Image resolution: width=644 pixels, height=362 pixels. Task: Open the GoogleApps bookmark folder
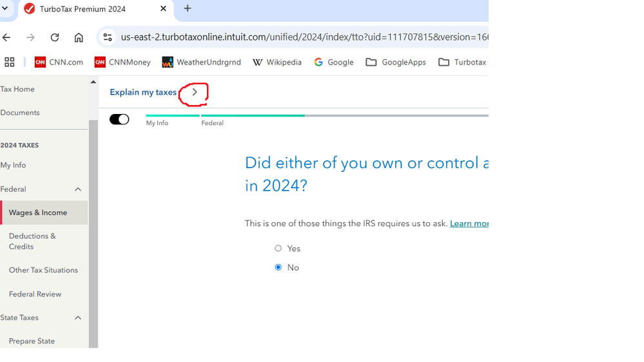point(396,62)
